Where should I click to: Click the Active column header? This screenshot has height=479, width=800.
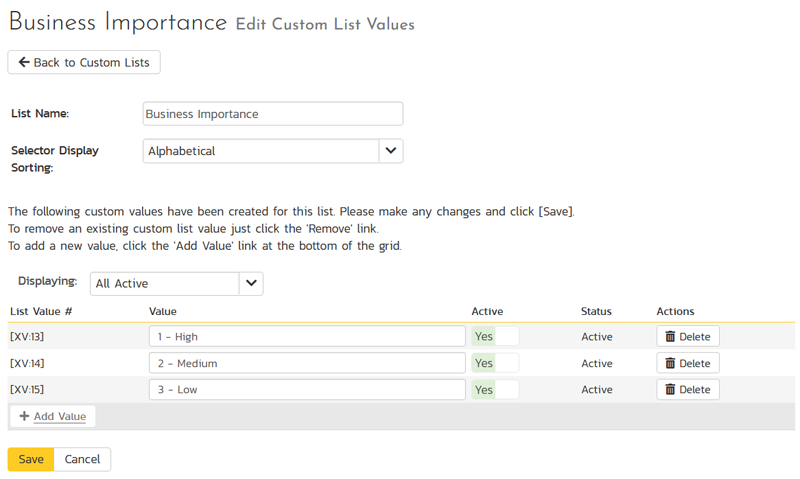click(x=487, y=312)
